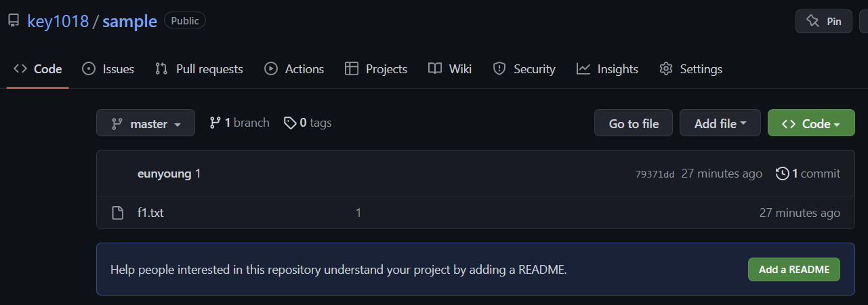Viewport: 868px width, 305px height.
Task: Open the f1.txt file
Action: tap(150, 213)
